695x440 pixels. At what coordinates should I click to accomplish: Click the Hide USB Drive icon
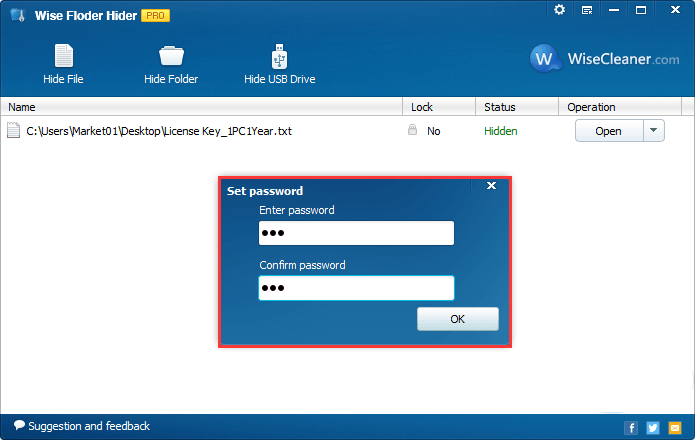click(x=279, y=57)
